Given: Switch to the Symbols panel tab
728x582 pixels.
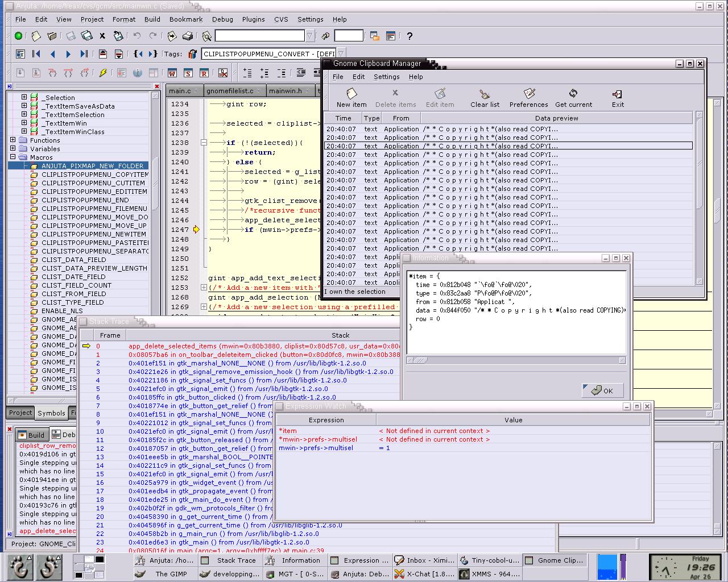Looking at the screenshot, I should click(52, 413).
